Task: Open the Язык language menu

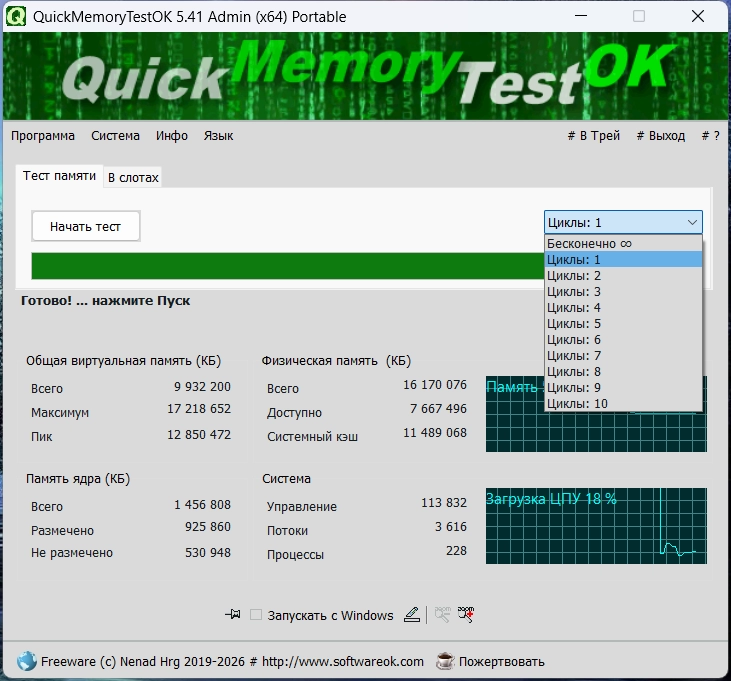Action: [x=218, y=136]
